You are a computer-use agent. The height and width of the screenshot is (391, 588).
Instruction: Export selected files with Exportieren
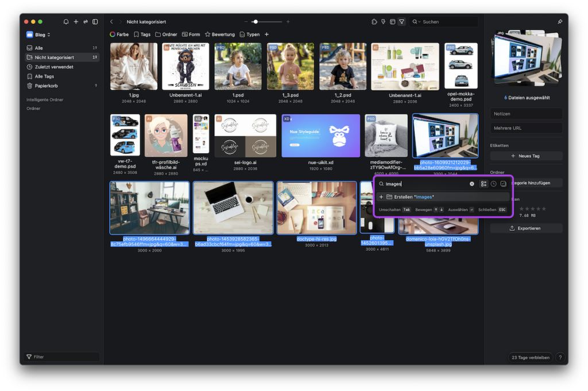click(x=526, y=229)
